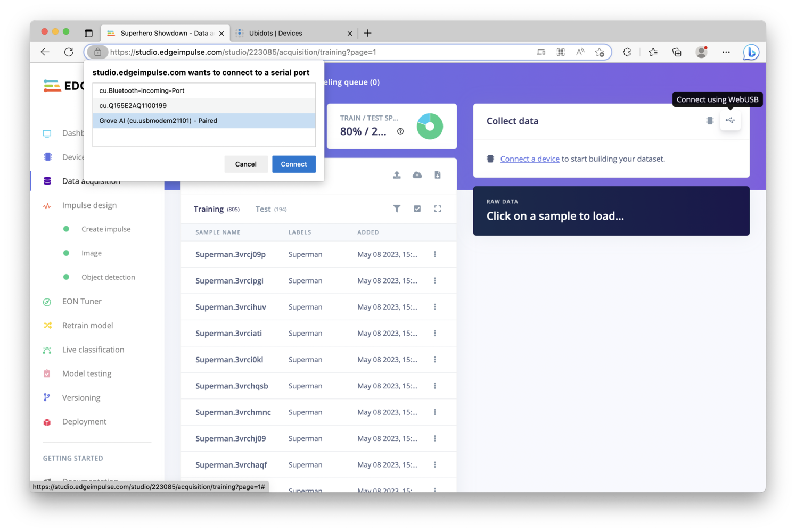
Task: Toggle read aloud icon in address bar
Action: coord(580,52)
